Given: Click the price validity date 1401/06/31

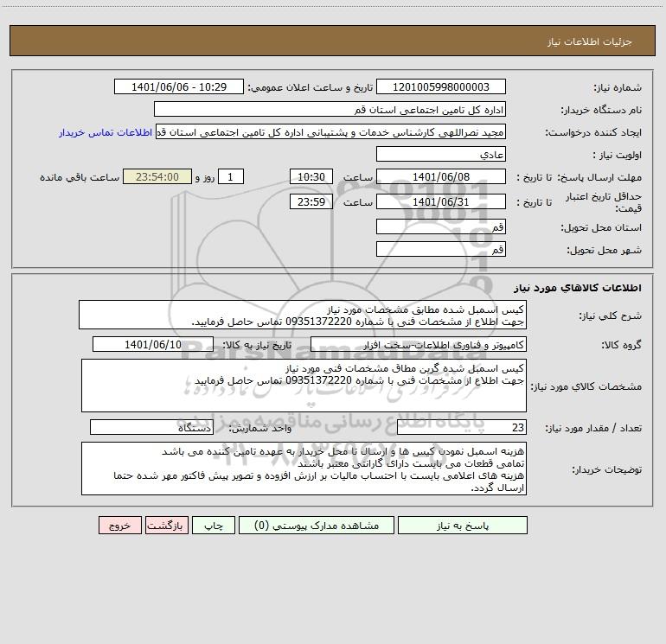Looking at the screenshot, I should 441,201.
